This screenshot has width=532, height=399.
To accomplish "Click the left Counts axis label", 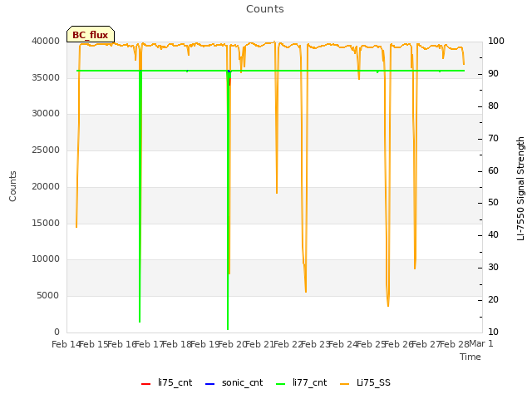I will point(12,186).
